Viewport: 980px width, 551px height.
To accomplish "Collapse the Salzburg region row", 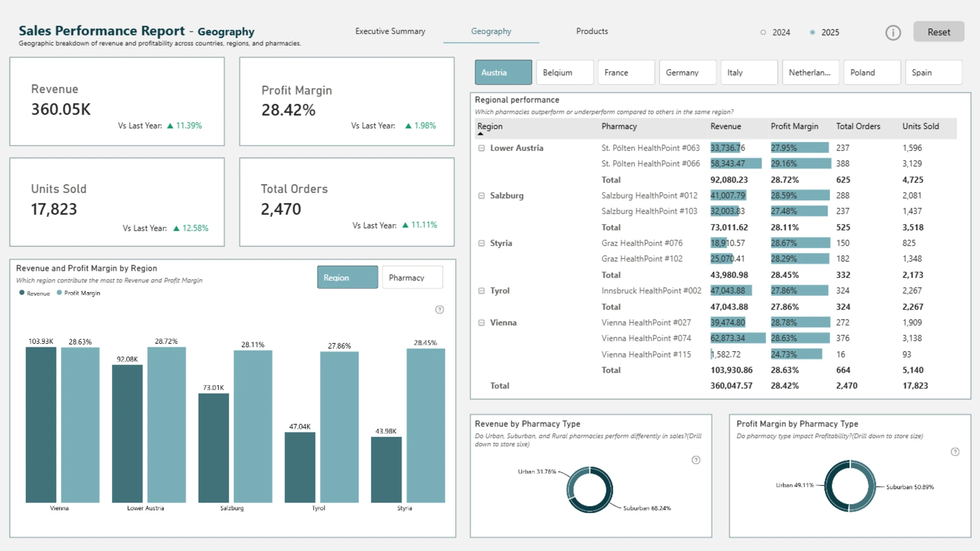I will pyautogui.click(x=481, y=195).
